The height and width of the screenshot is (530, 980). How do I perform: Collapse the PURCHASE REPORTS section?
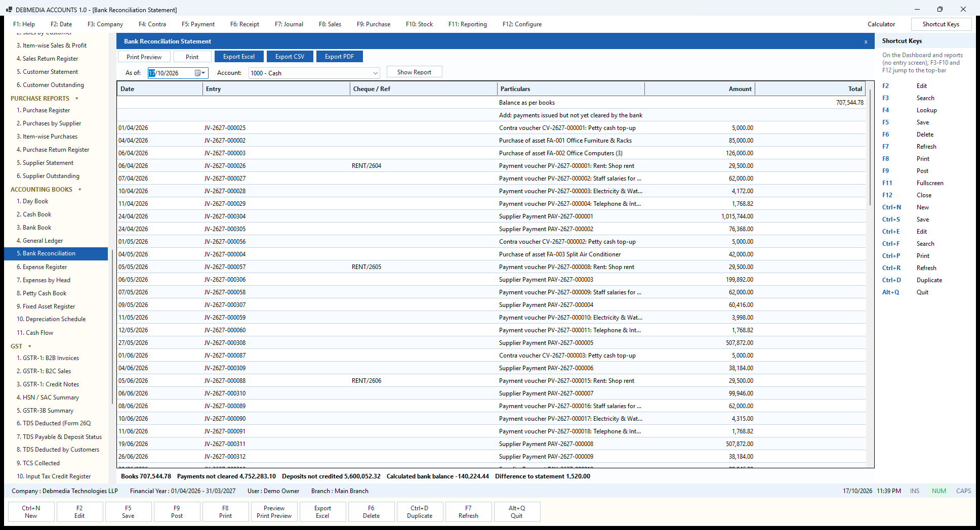coord(77,99)
